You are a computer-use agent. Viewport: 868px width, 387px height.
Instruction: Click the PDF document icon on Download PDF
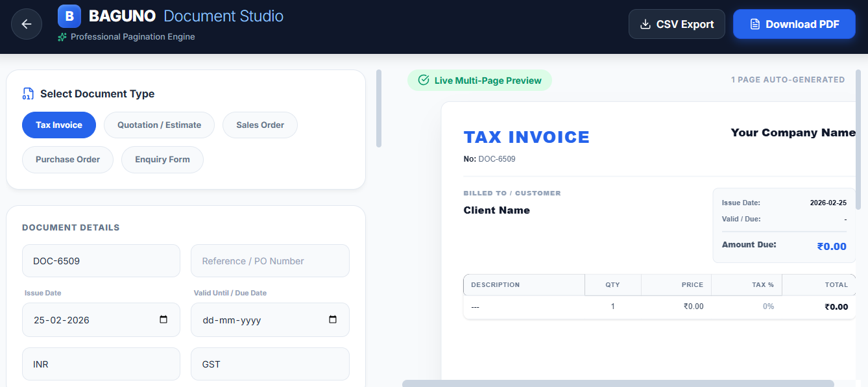pos(754,23)
